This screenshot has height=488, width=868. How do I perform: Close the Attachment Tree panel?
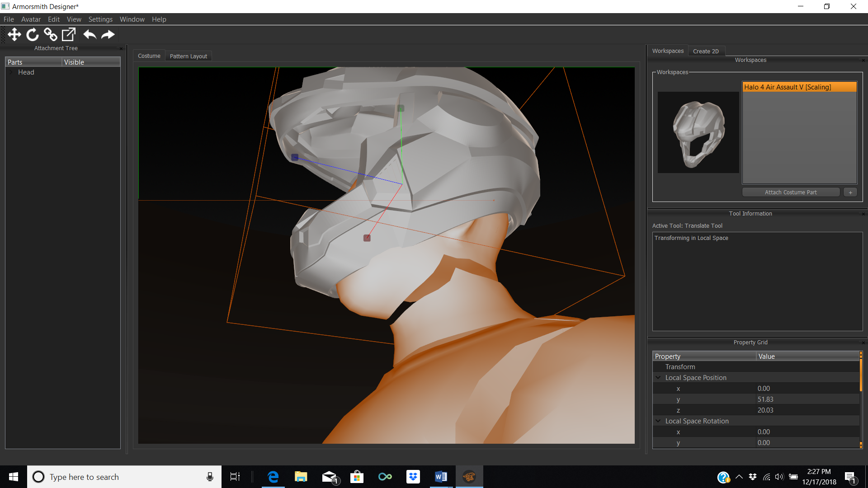(121, 48)
